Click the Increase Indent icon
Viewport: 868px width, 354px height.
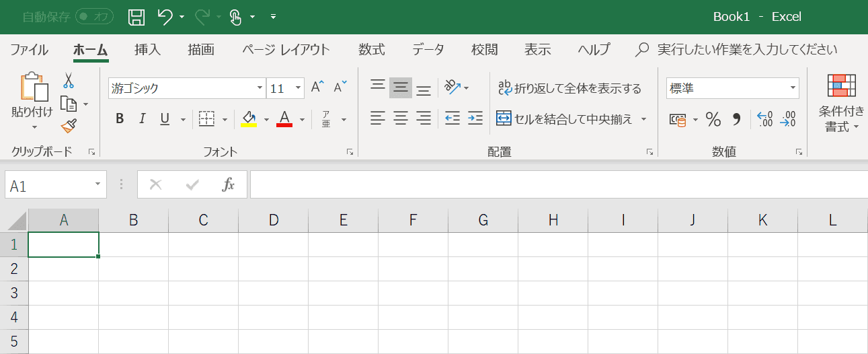pos(475,119)
